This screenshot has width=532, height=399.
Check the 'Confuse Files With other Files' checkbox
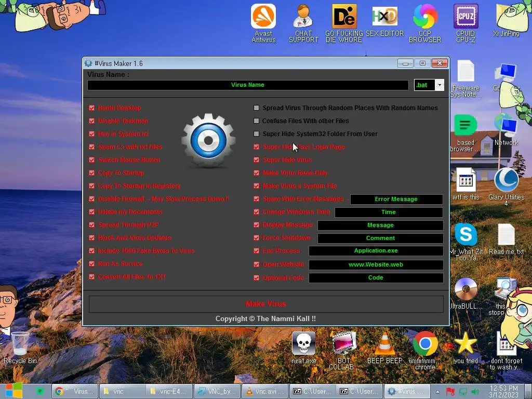(257, 121)
